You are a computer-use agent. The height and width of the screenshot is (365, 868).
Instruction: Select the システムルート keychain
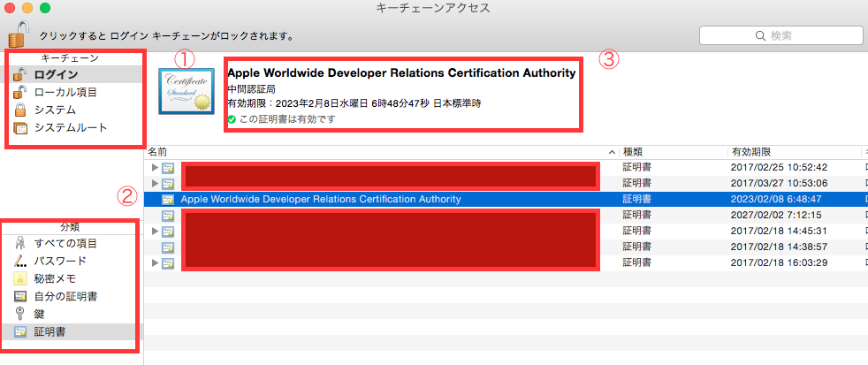(72, 127)
